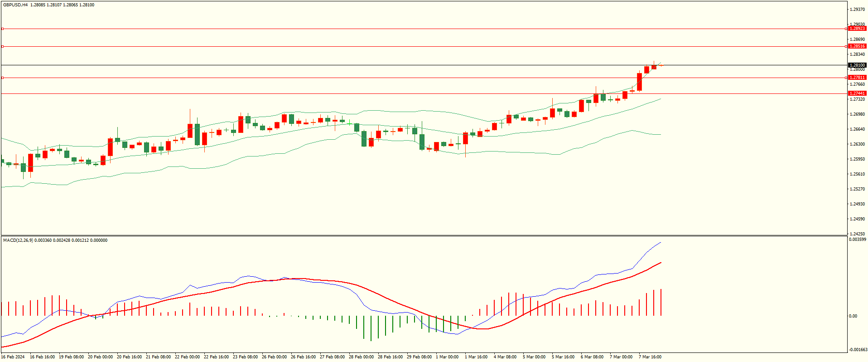Click the GBPUSD,H4 chart title label
Viewport: 868px width, 362px height.
tap(15, 5)
